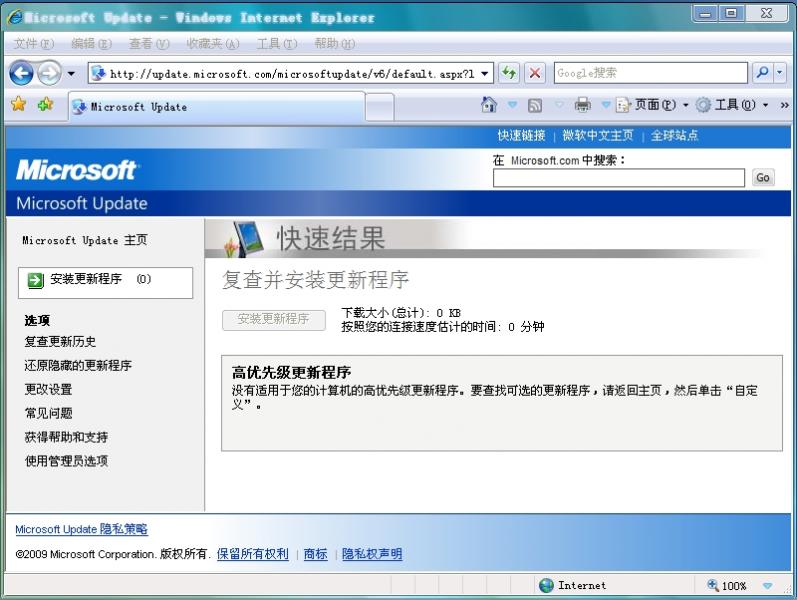
Task: Click the 微软中文主页 link
Action: point(598,135)
